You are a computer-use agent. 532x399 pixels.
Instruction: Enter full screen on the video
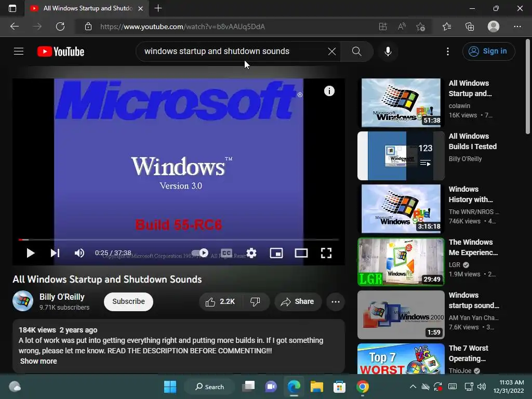pyautogui.click(x=326, y=253)
